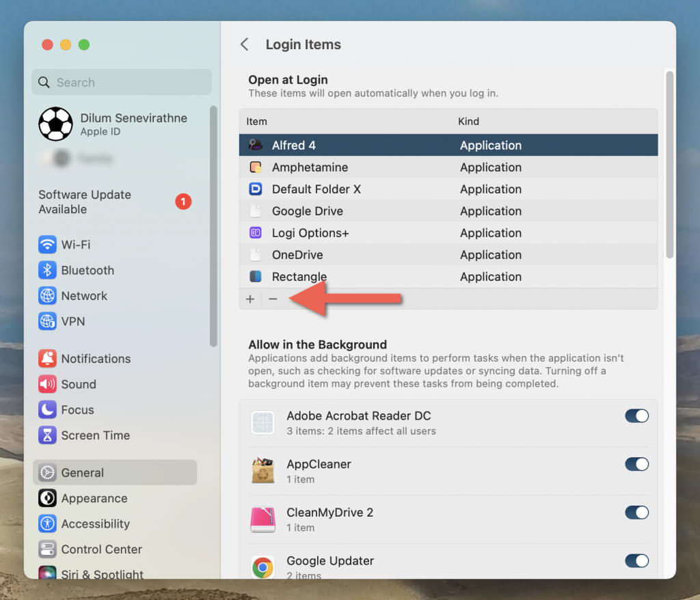Select the Sound settings label
Screen dimensions: 700x600
79,384
